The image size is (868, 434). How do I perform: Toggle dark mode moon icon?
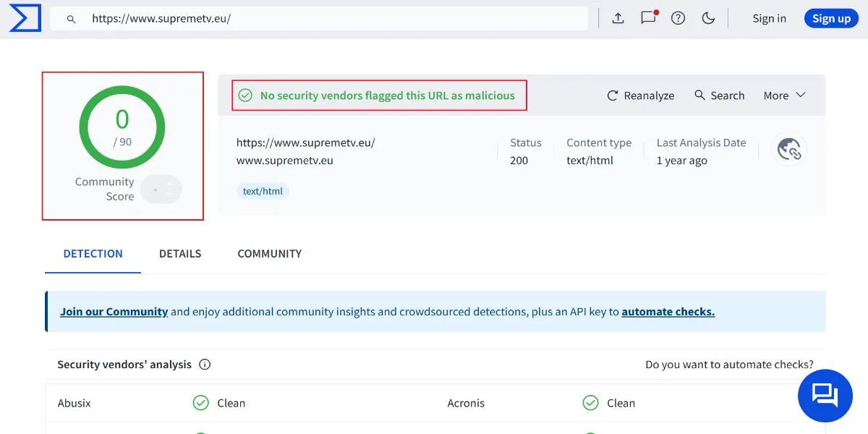click(x=708, y=19)
